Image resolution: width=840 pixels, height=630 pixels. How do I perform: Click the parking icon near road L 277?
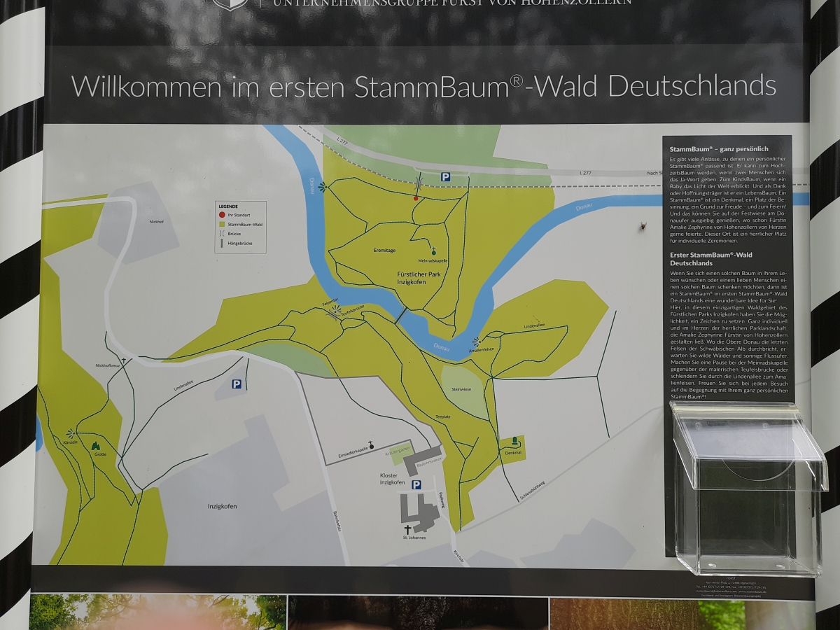(445, 178)
